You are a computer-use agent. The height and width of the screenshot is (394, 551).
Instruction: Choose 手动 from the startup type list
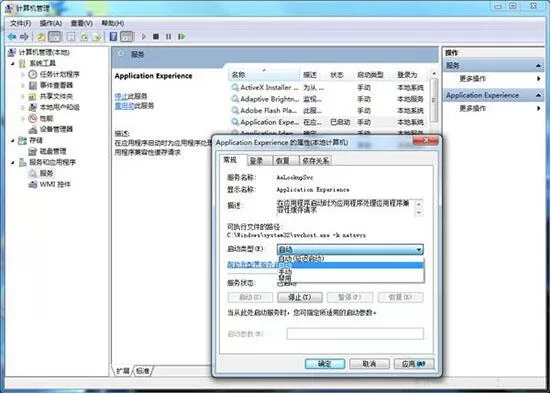click(351, 272)
